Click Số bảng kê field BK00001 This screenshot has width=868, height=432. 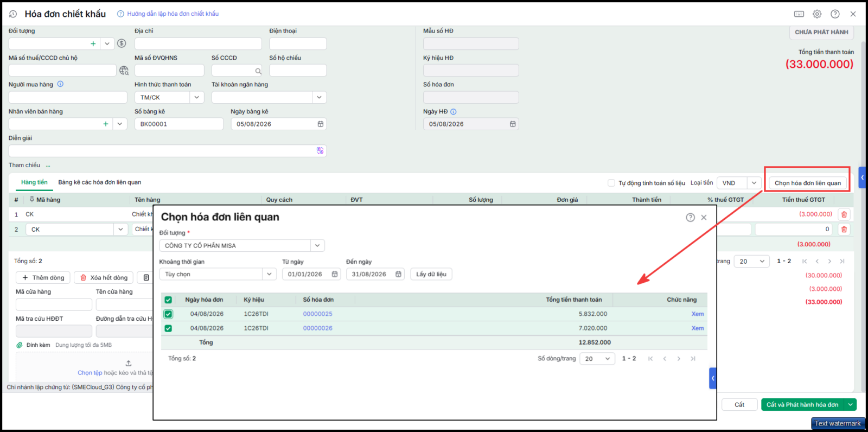click(178, 124)
